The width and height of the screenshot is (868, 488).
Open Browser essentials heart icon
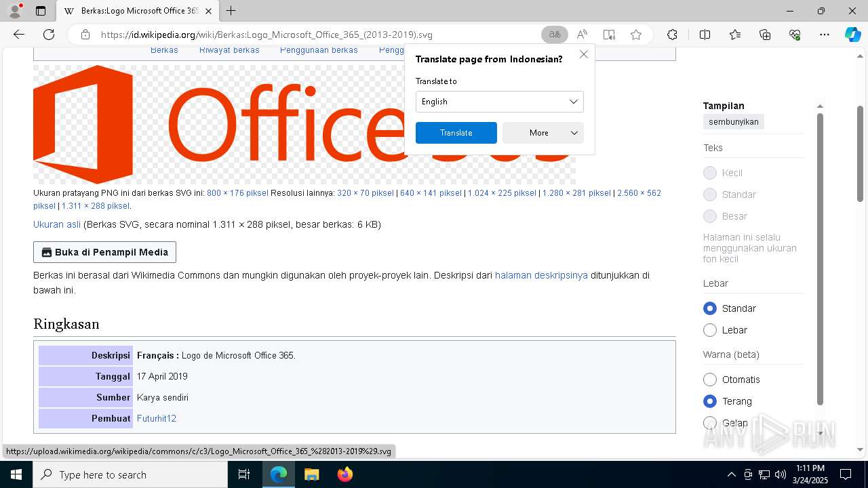pos(795,35)
